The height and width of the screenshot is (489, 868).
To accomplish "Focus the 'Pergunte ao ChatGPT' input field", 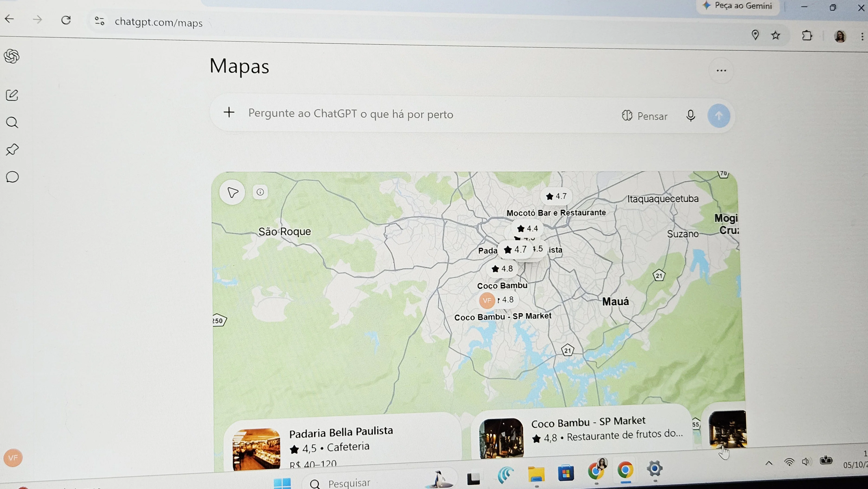I will (350, 114).
